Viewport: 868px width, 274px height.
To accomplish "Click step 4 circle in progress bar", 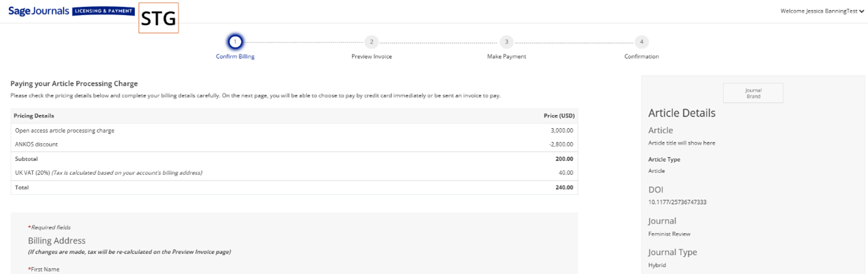I will [641, 42].
